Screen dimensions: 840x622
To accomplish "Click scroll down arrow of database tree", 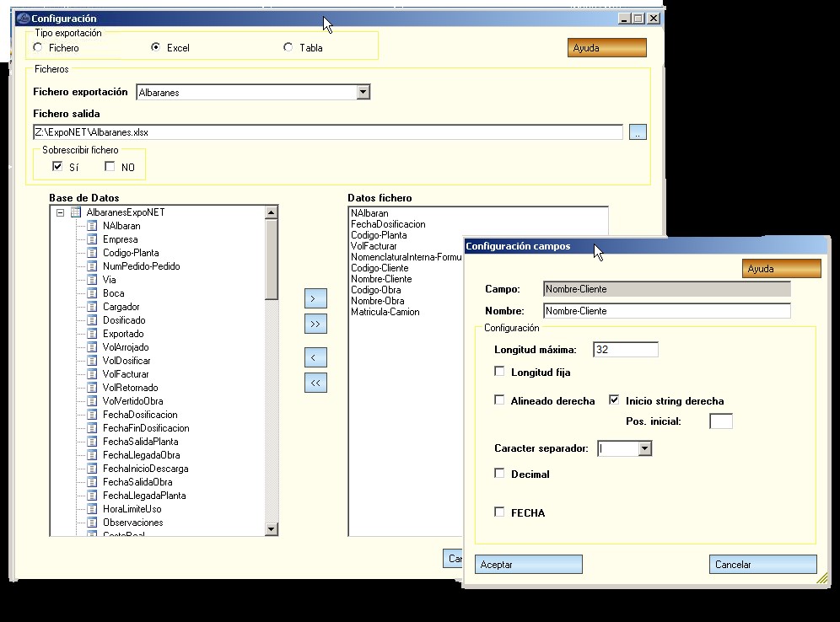I will click(x=272, y=528).
